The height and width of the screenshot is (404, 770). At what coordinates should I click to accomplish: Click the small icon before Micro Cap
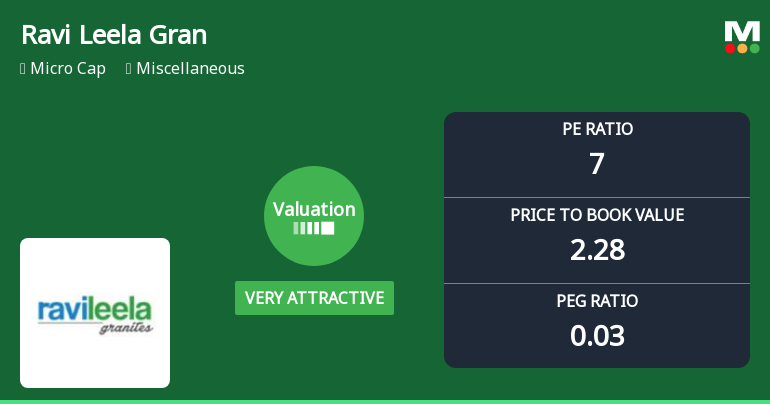coord(23,69)
